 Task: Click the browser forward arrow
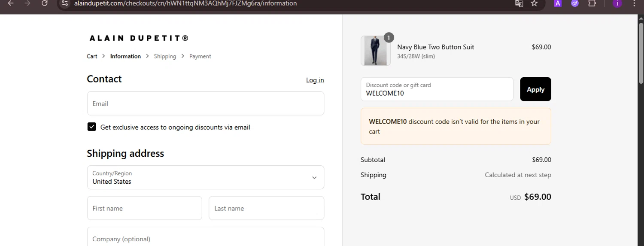27,3
